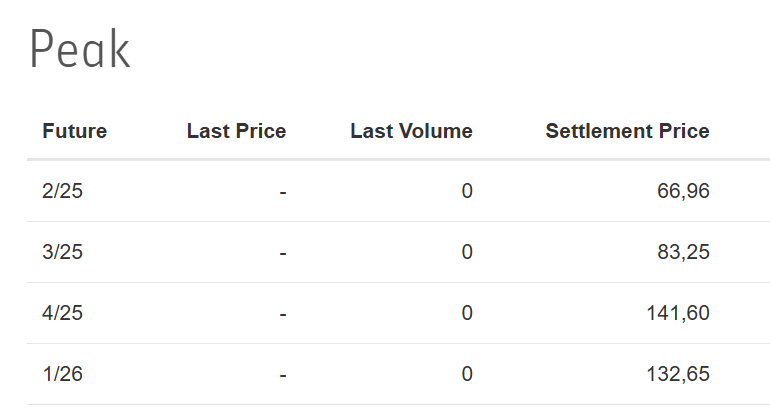The width and height of the screenshot is (770, 412).
Task: Select the 1/26 future row
Action: tap(63, 374)
